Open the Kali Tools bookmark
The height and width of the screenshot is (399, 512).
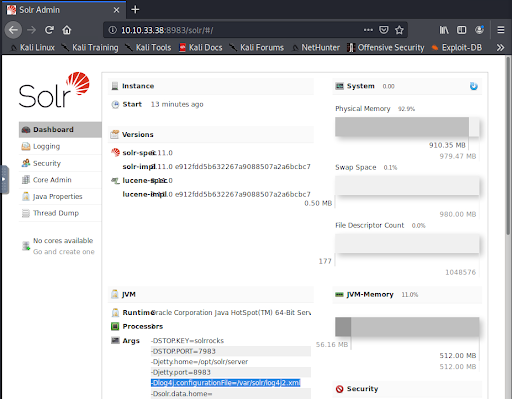148,48
